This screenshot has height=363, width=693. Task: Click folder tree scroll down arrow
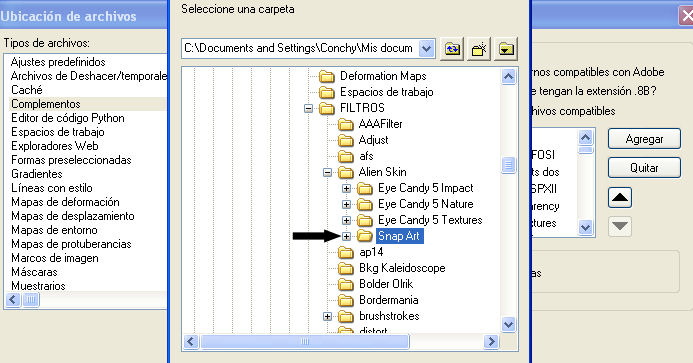pos(508,325)
